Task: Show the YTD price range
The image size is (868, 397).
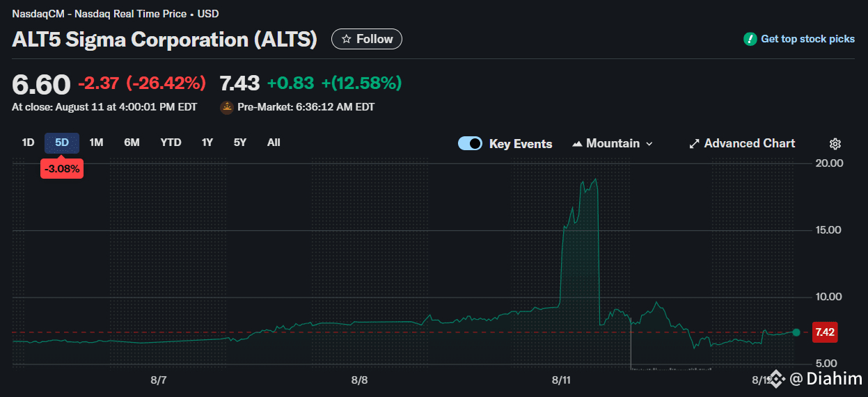Action: (171, 143)
